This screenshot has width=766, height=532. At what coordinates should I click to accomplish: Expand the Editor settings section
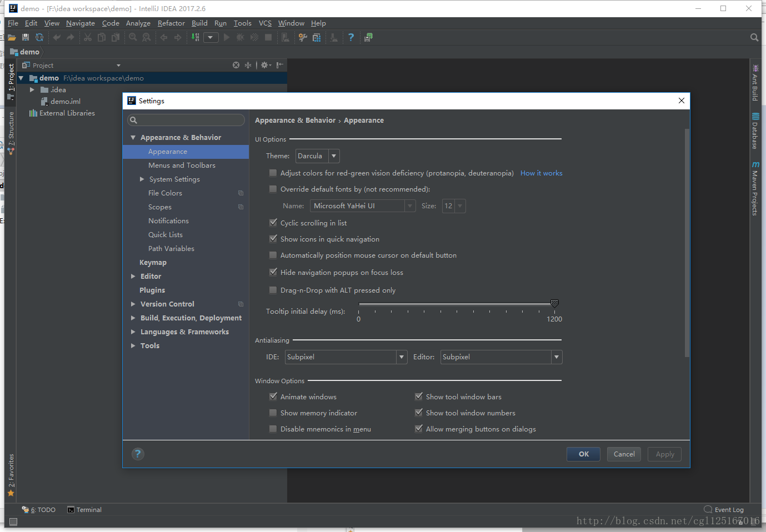point(133,276)
